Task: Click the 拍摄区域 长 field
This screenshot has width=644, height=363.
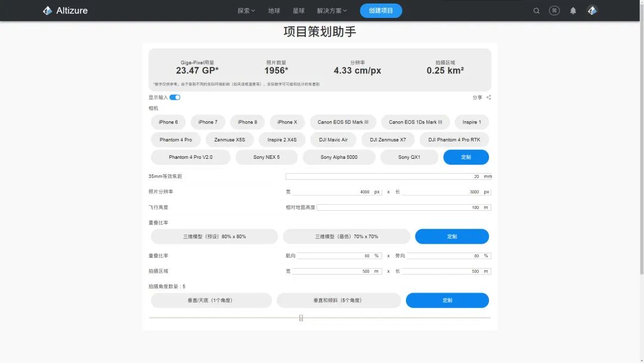Action: (x=446, y=271)
